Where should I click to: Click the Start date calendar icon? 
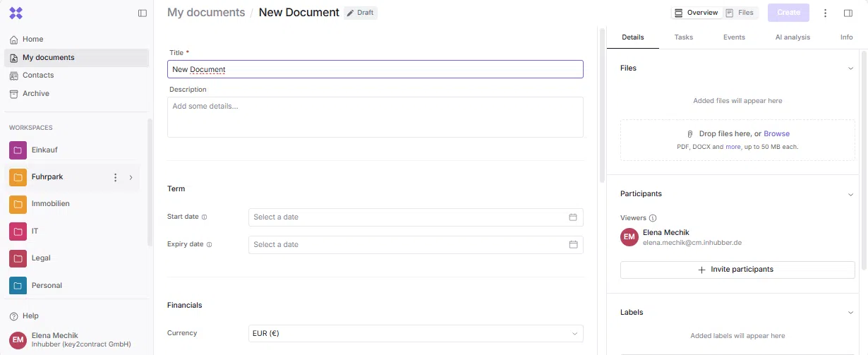[573, 217]
